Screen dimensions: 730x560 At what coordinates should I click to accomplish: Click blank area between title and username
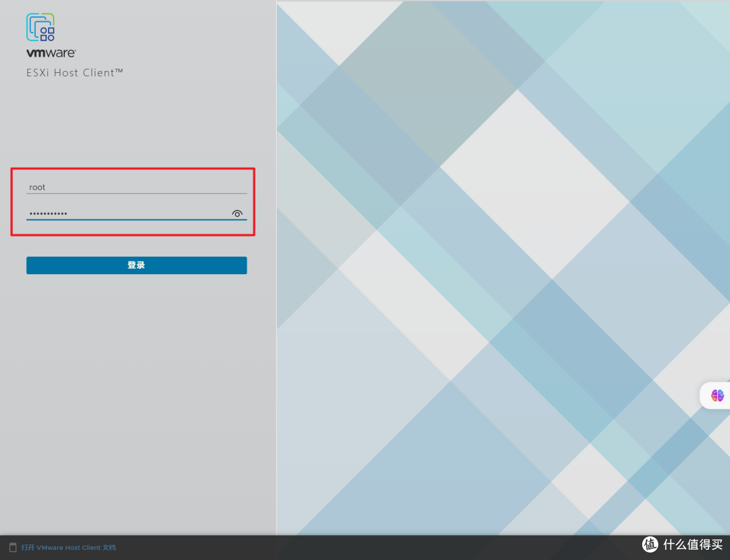click(137, 122)
